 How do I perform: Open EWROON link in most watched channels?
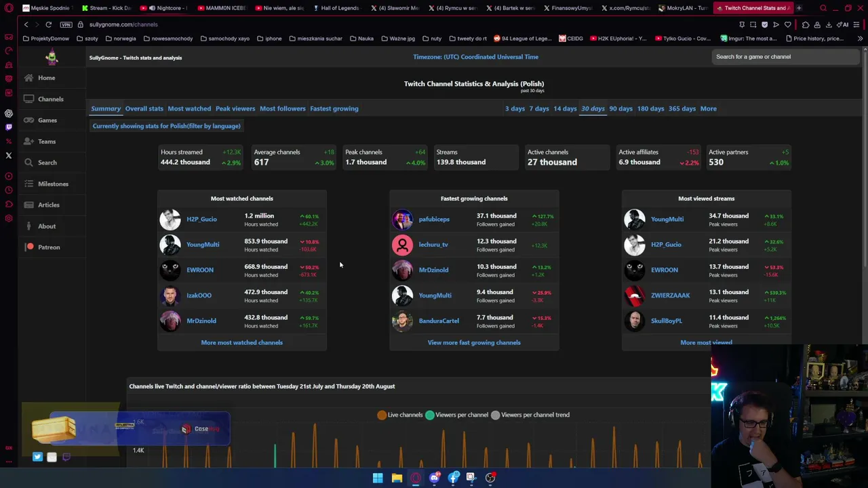pyautogui.click(x=200, y=270)
